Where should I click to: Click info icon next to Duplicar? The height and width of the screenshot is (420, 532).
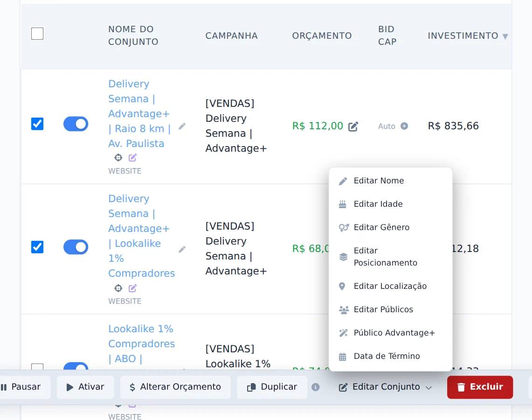coord(316,387)
